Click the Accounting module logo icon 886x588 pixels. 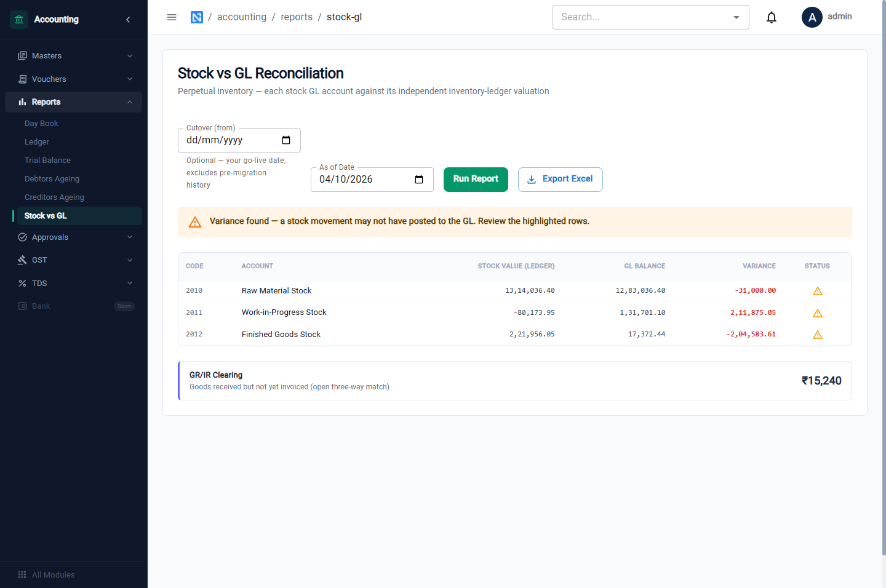coord(19,20)
